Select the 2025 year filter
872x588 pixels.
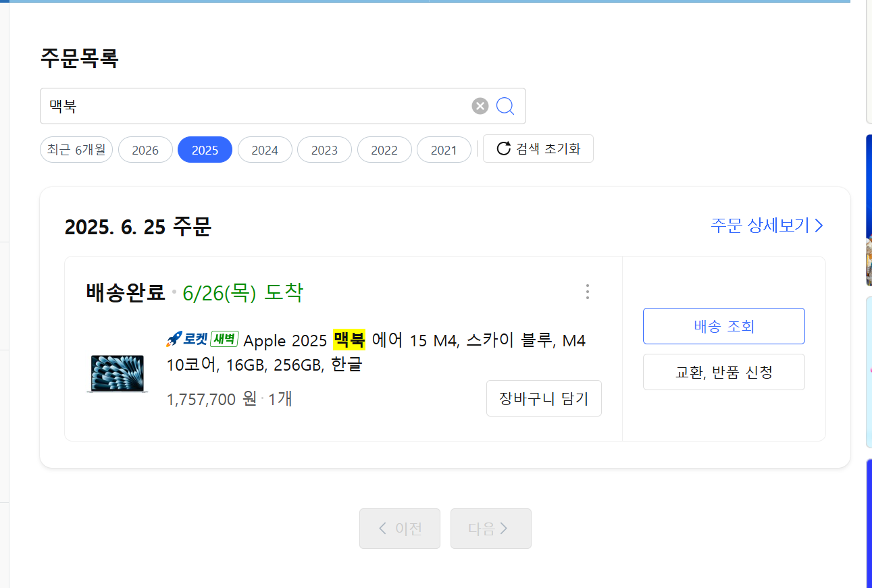[205, 150]
